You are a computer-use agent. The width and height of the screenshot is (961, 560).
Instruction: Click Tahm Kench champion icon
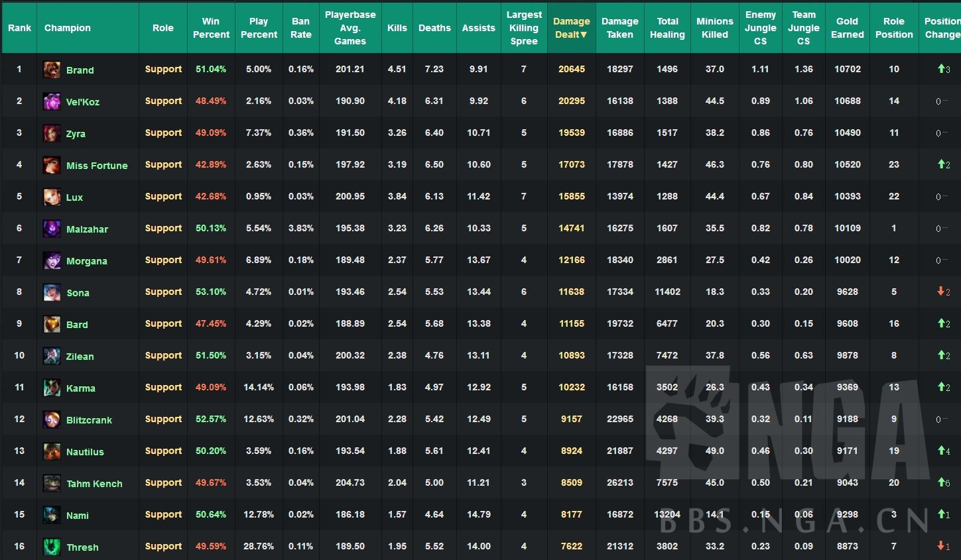pyautogui.click(x=52, y=483)
